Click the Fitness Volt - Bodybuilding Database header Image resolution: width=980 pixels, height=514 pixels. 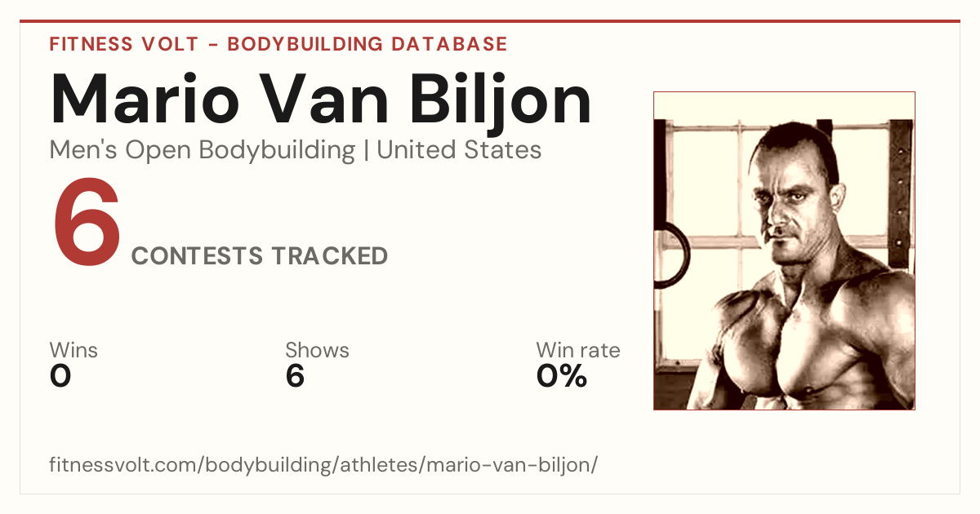278,44
